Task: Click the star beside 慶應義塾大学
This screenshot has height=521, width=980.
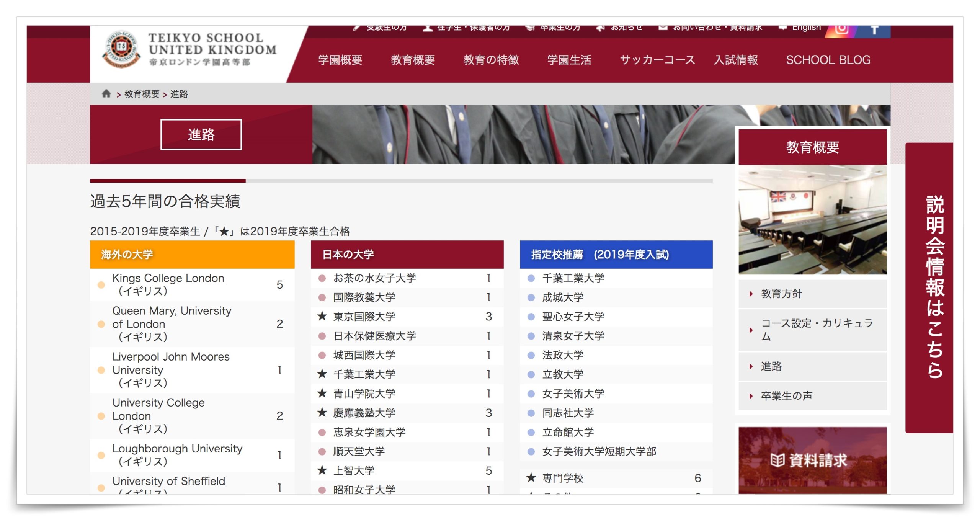Action: (x=322, y=412)
